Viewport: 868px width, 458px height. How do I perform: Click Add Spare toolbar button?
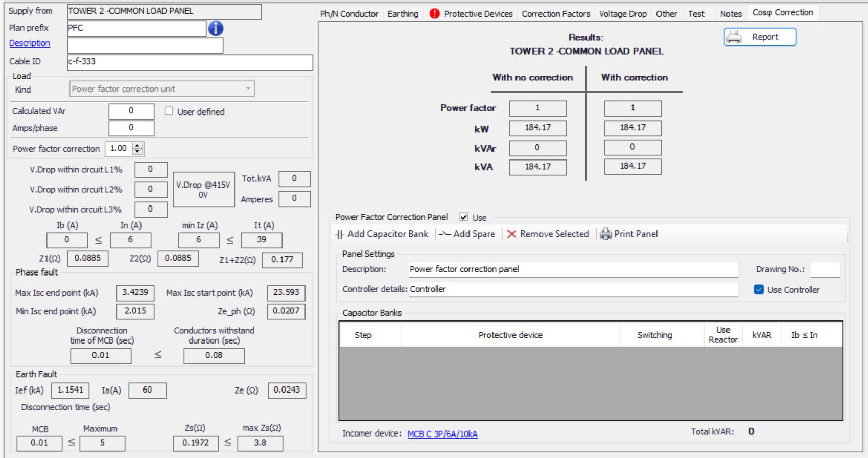(467, 234)
